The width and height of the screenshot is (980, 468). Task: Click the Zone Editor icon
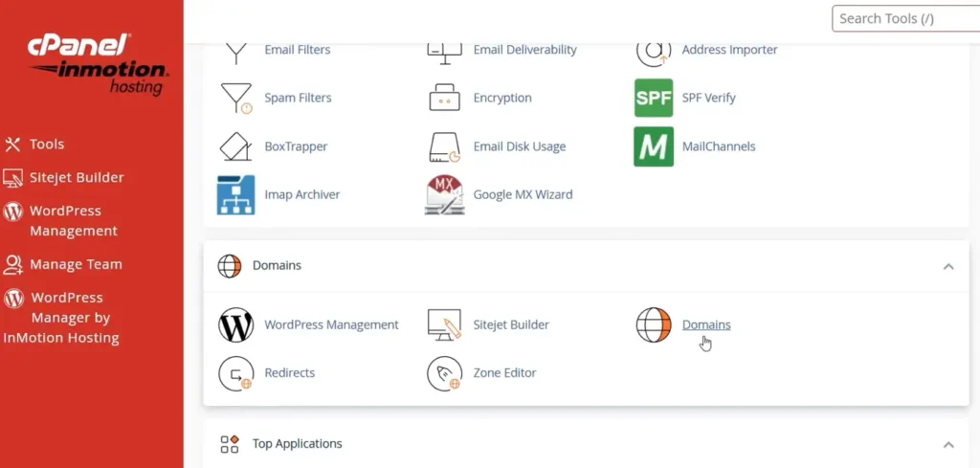tap(444, 373)
